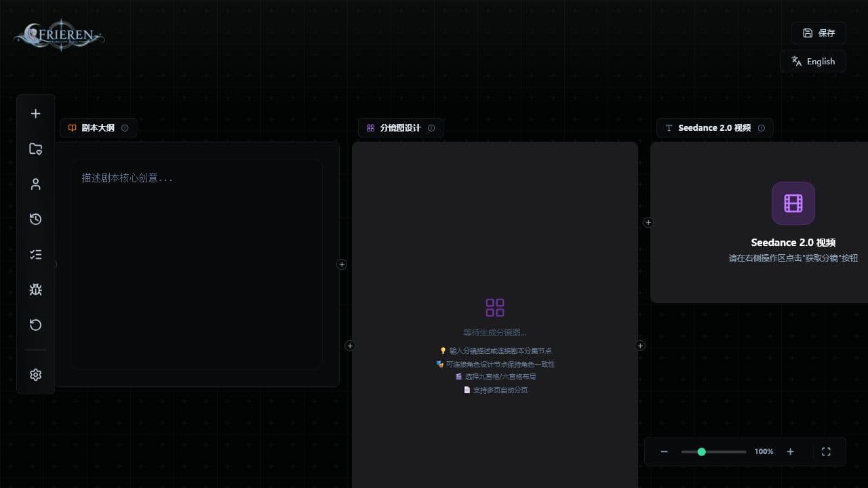Click the Frieren logo
Screen dimensions: 868x488
[x=59, y=35]
